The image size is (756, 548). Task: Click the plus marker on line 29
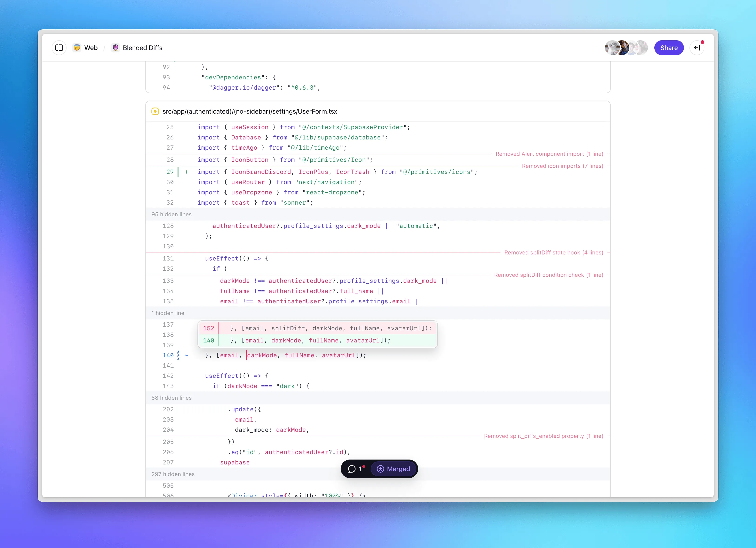(x=186, y=172)
